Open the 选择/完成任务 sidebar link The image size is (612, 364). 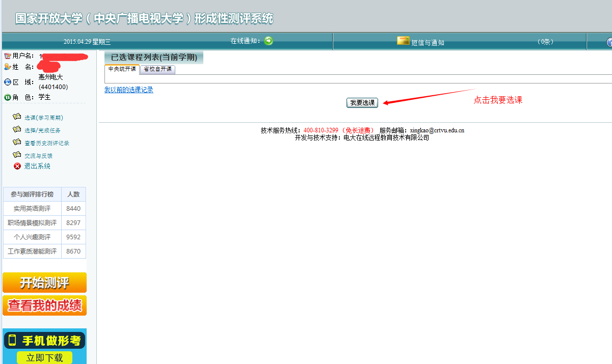click(42, 130)
